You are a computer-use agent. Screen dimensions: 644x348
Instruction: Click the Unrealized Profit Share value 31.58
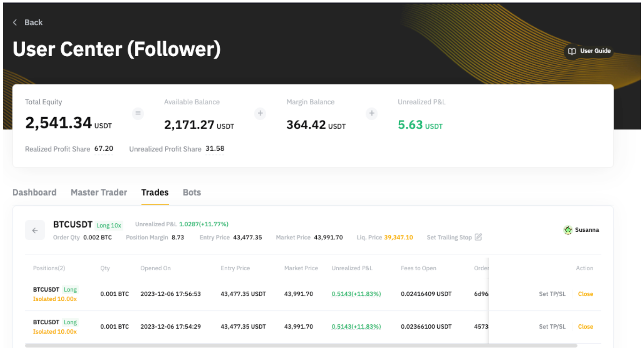[215, 149]
